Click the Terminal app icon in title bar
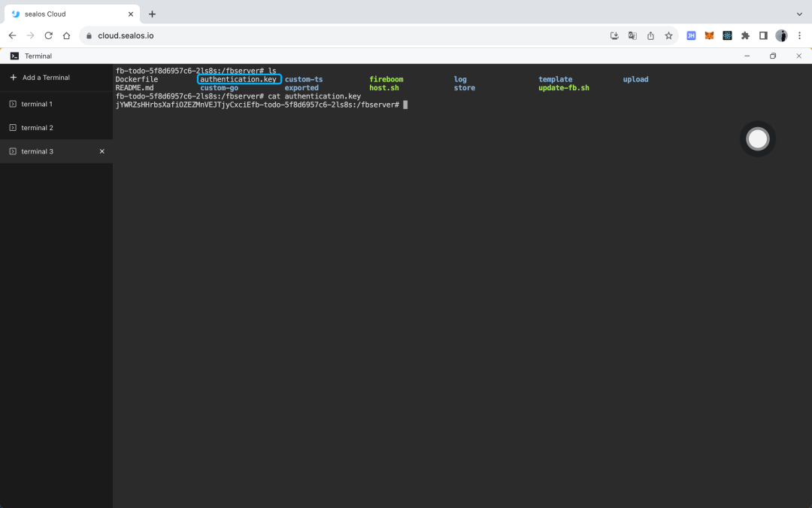812x508 pixels. (x=14, y=56)
